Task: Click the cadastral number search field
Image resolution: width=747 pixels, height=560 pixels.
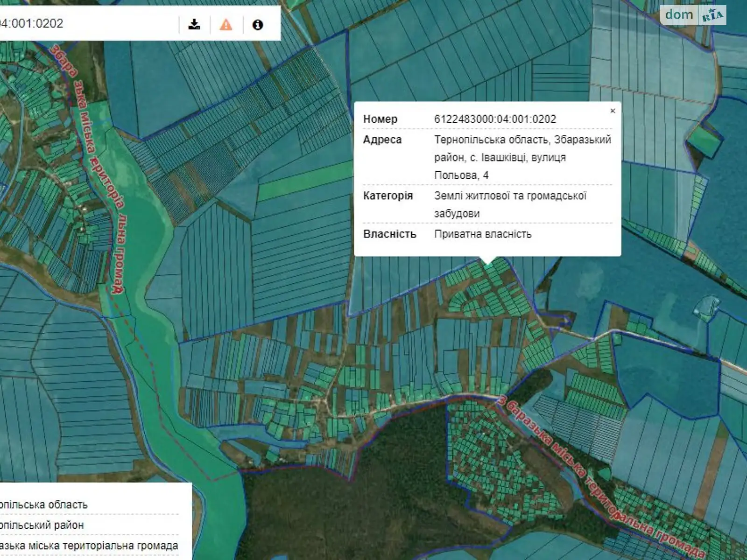Action: pos(84,23)
